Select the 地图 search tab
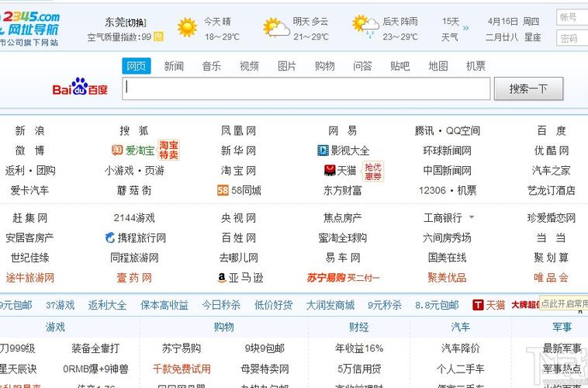 [438, 66]
